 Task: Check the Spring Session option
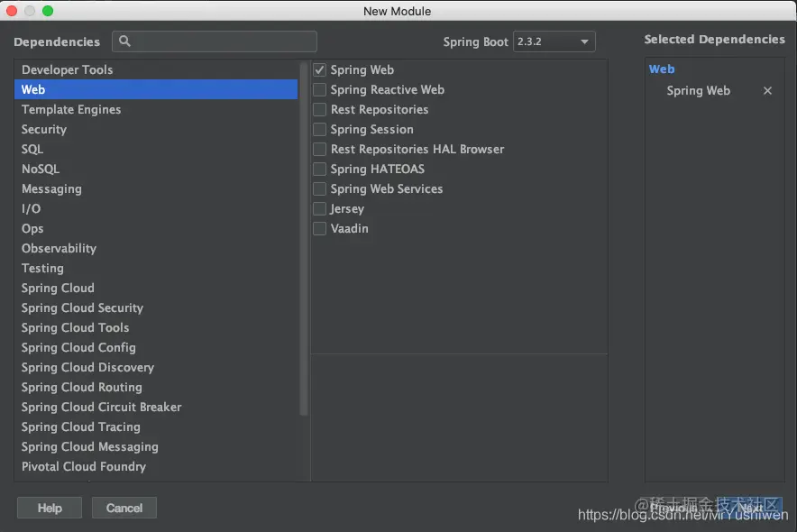(319, 129)
